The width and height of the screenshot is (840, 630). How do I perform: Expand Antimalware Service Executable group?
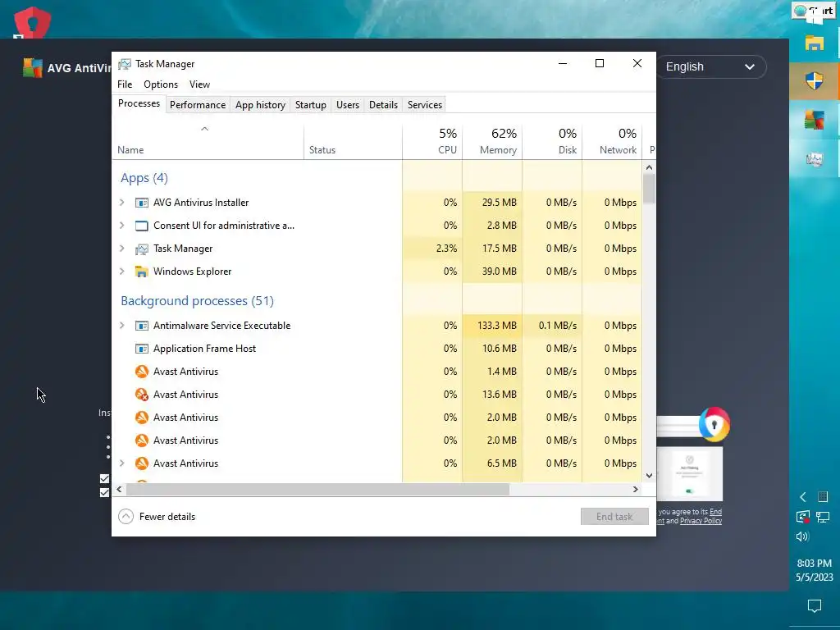pos(121,326)
